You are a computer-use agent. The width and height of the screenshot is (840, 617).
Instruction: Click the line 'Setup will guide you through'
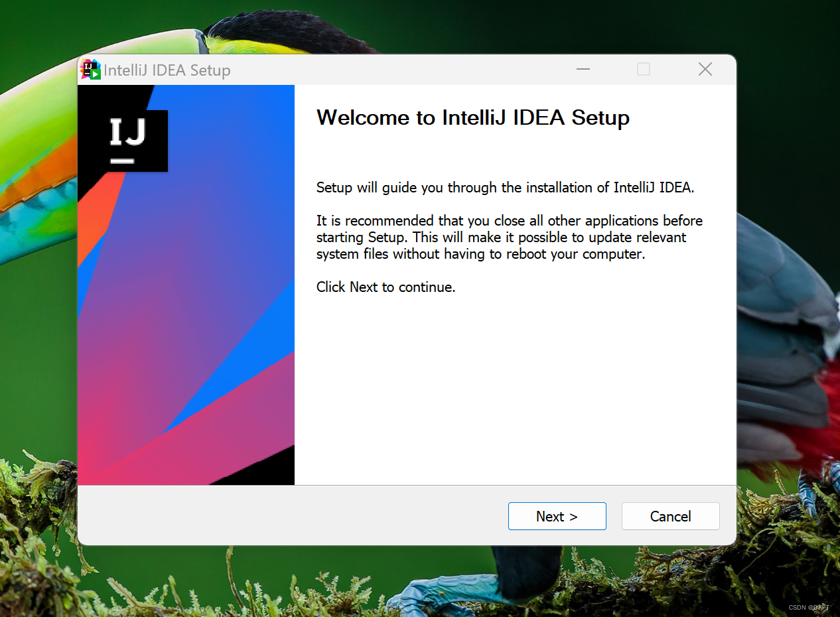pyautogui.click(x=506, y=188)
